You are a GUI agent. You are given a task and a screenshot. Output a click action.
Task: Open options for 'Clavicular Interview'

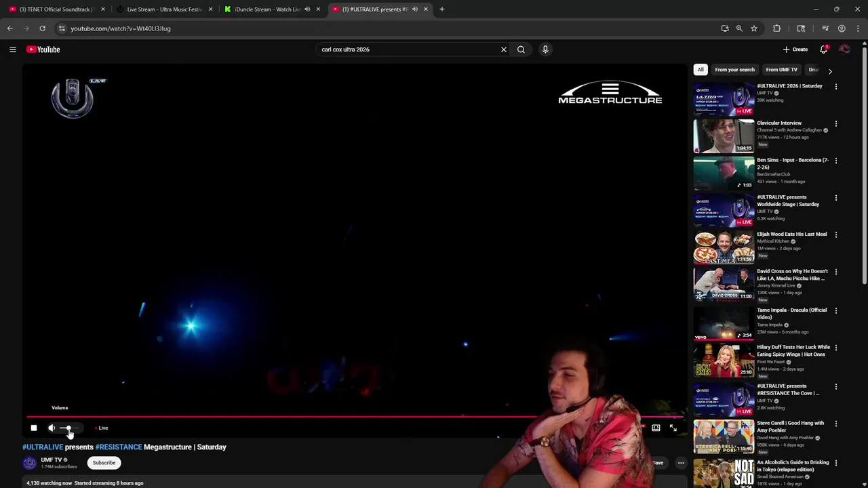tap(835, 124)
